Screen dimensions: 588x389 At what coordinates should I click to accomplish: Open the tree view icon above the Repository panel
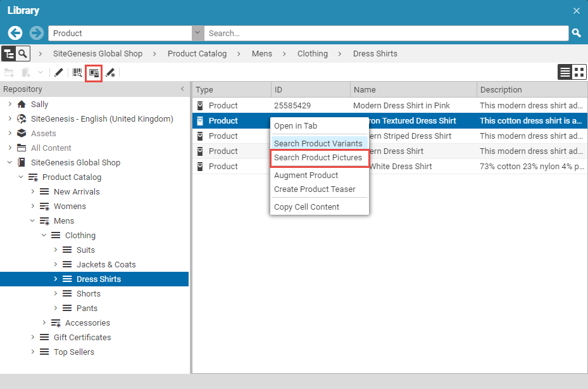tap(8, 54)
